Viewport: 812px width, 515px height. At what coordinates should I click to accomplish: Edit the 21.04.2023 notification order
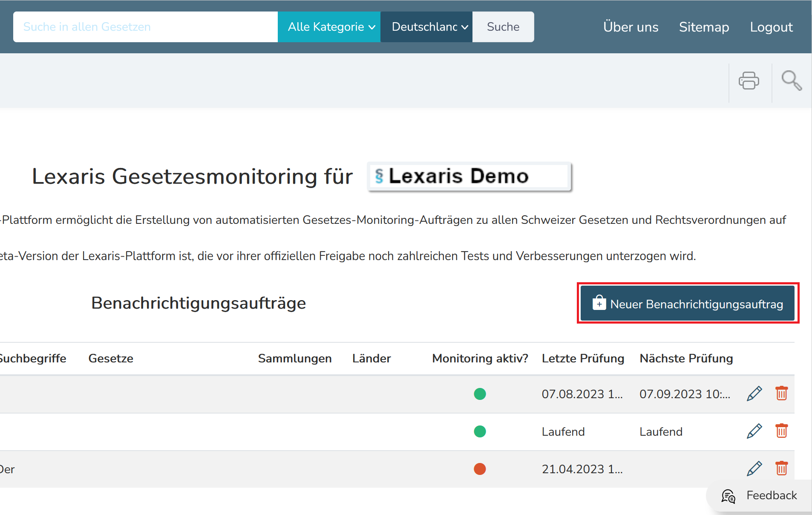point(754,469)
